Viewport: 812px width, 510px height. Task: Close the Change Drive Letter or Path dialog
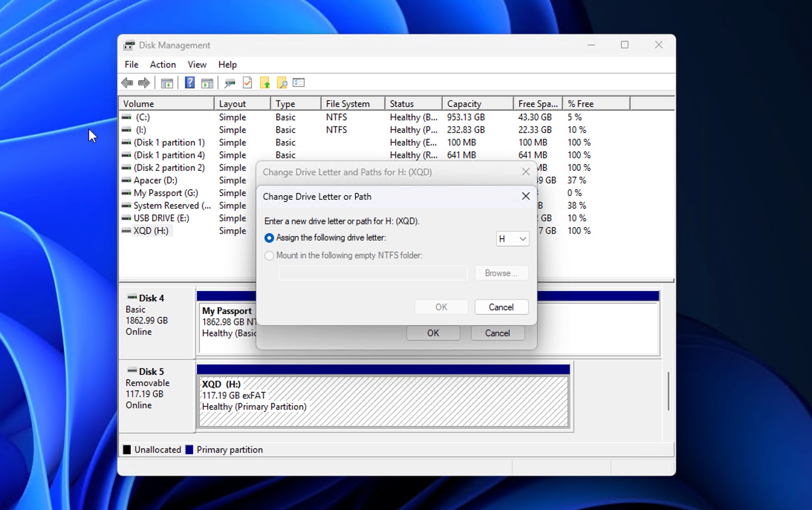click(x=526, y=196)
